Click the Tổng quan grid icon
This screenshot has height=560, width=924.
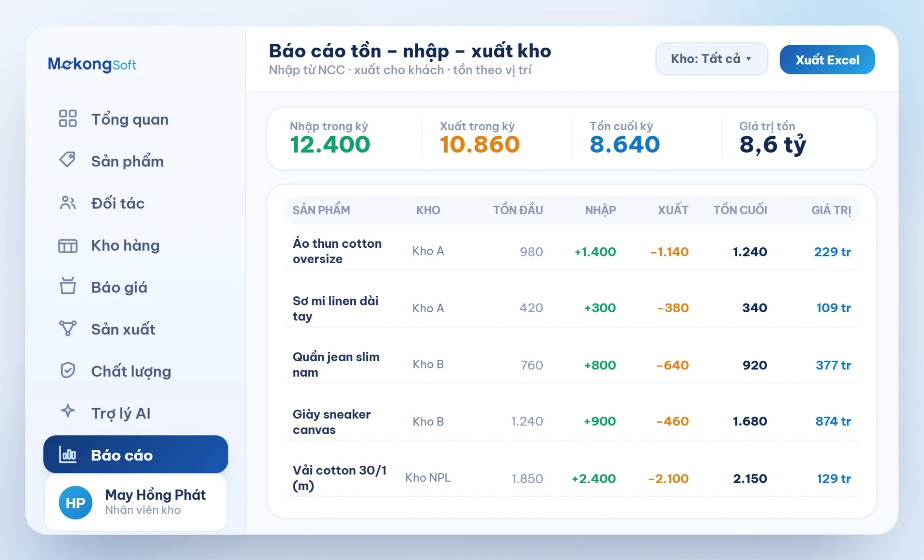click(x=67, y=118)
